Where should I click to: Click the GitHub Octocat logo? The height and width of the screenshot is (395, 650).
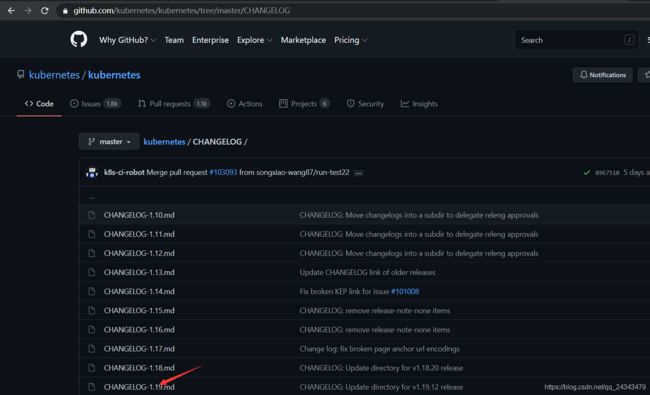[x=79, y=40]
